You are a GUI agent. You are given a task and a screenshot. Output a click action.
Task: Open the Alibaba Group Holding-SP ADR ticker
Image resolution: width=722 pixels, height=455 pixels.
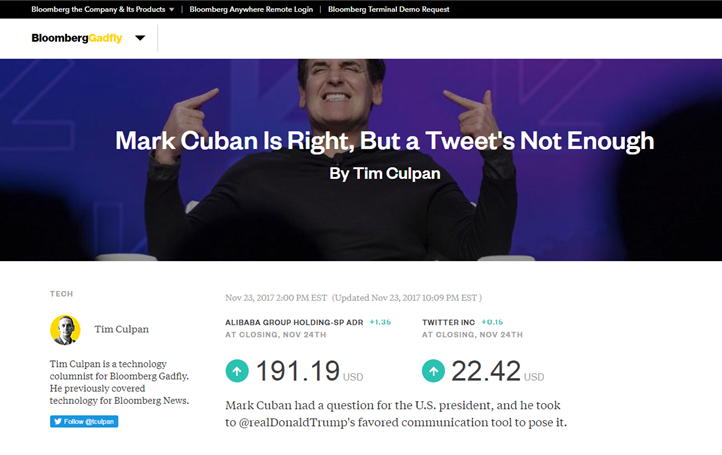[x=295, y=322]
